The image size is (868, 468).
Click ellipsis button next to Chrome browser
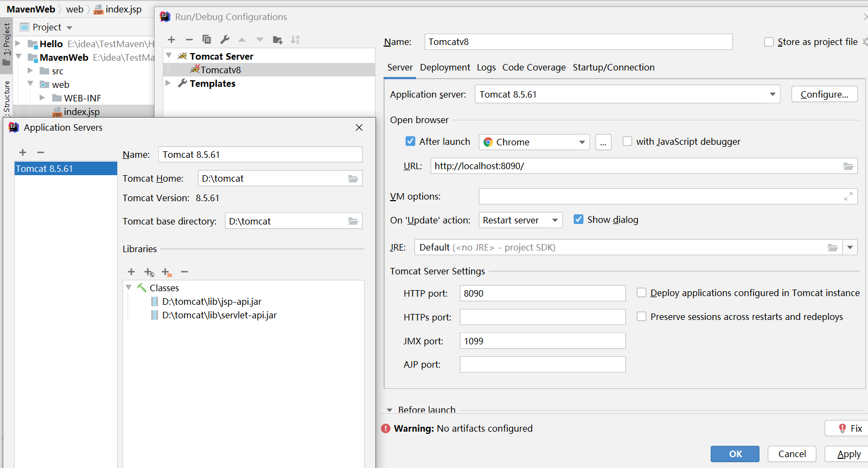603,142
